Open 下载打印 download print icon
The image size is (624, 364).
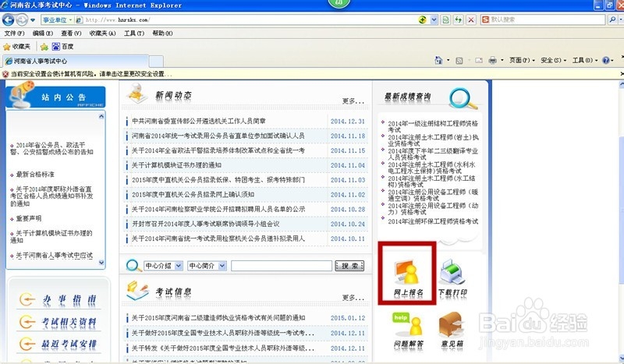click(452, 277)
